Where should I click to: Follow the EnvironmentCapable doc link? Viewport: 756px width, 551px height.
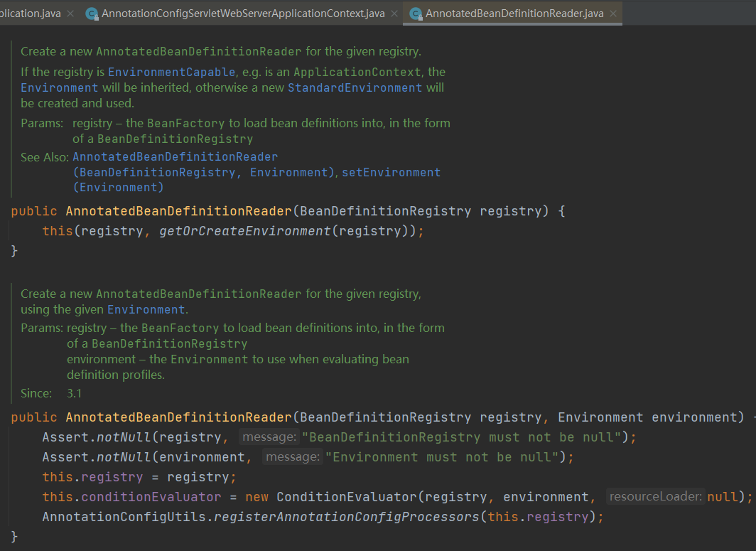(172, 72)
